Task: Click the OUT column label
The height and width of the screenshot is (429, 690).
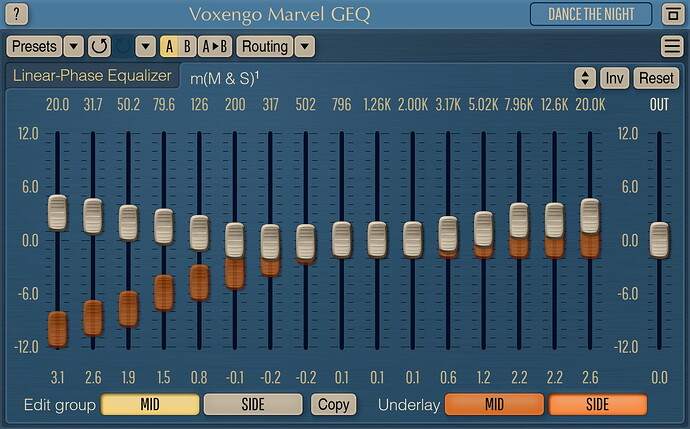Action: point(659,105)
